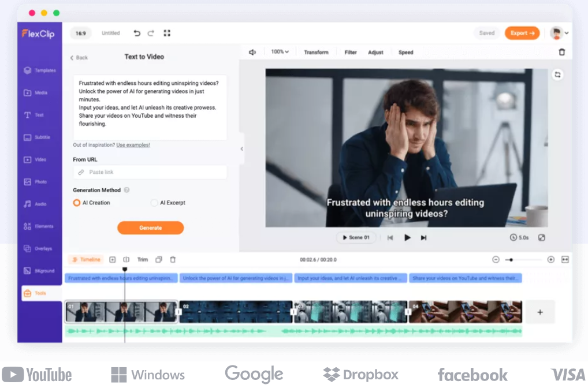
Task: Select the AI Creation radio option
Action: coord(92,203)
